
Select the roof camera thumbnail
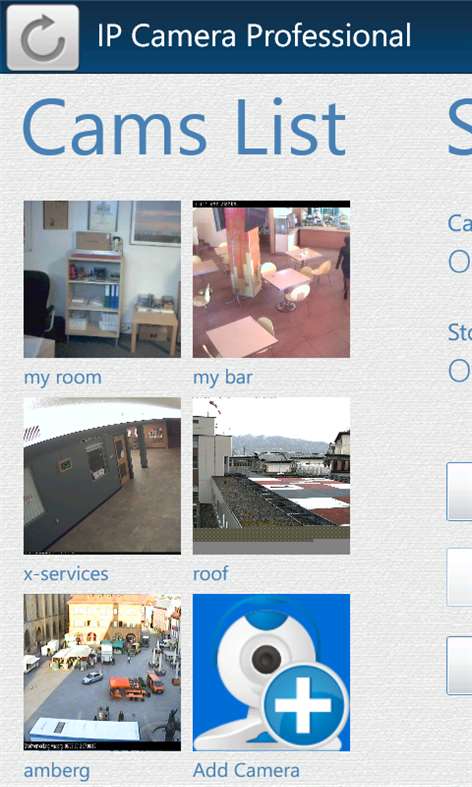[x=271, y=476]
